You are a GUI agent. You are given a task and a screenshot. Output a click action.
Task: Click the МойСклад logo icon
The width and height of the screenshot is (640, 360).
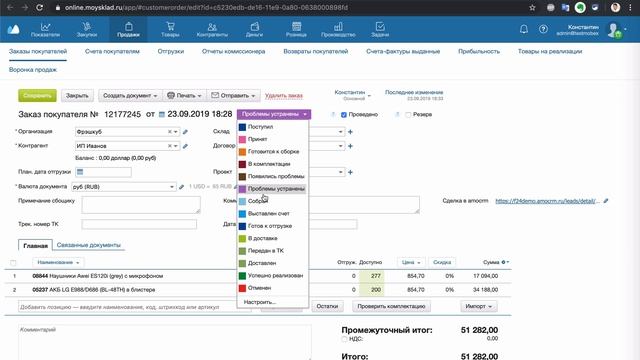pos(13,29)
